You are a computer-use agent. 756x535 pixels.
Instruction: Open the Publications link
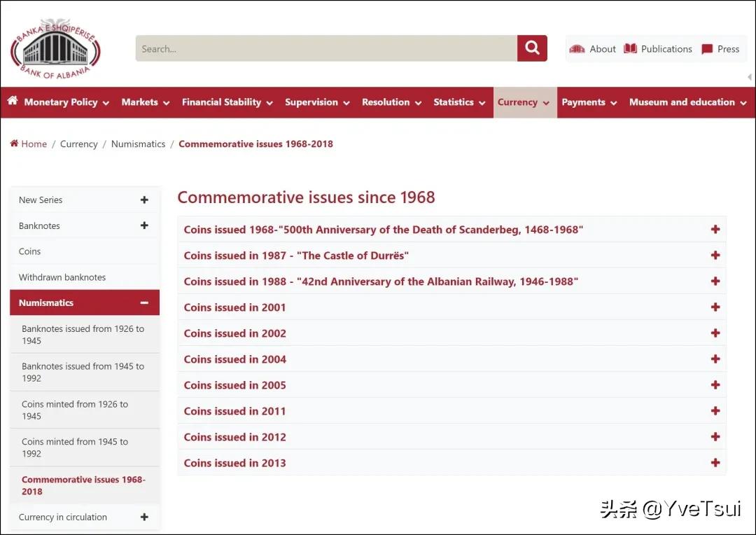click(x=666, y=49)
